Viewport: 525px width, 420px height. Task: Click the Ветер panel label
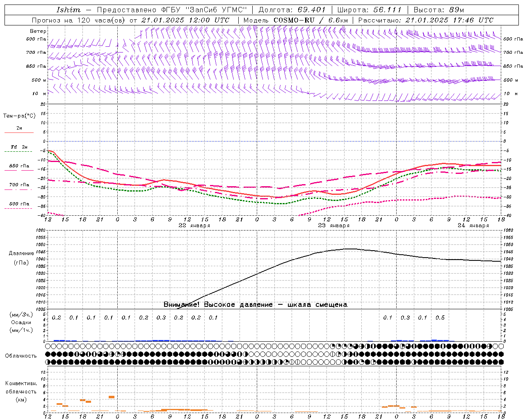(38, 31)
